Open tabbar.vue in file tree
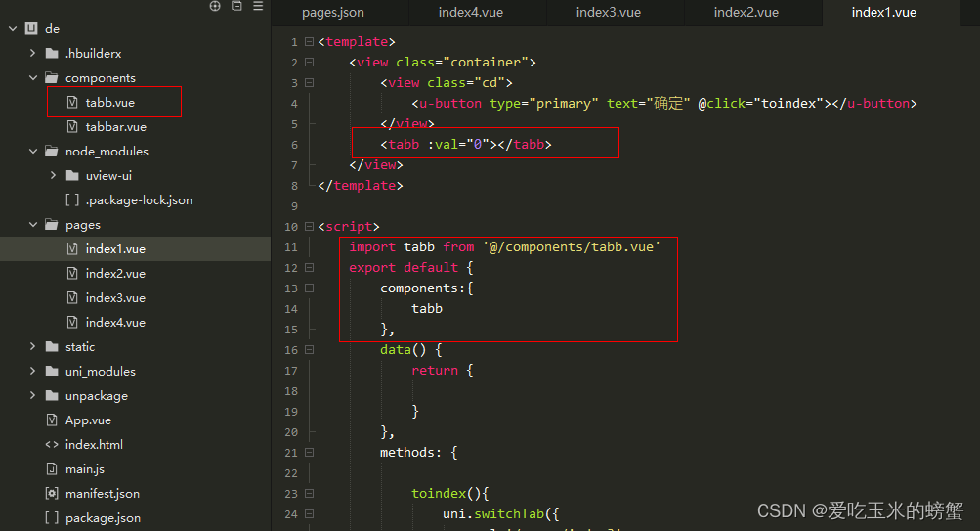The width and height of the screenshot is (980, 531). pyautogui.click(x=115, y=126)
